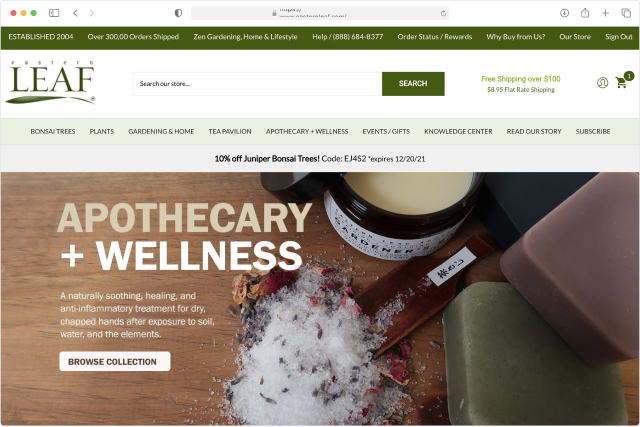
Task: Click the Browse Collection button
Action: (x=115, y=361)
